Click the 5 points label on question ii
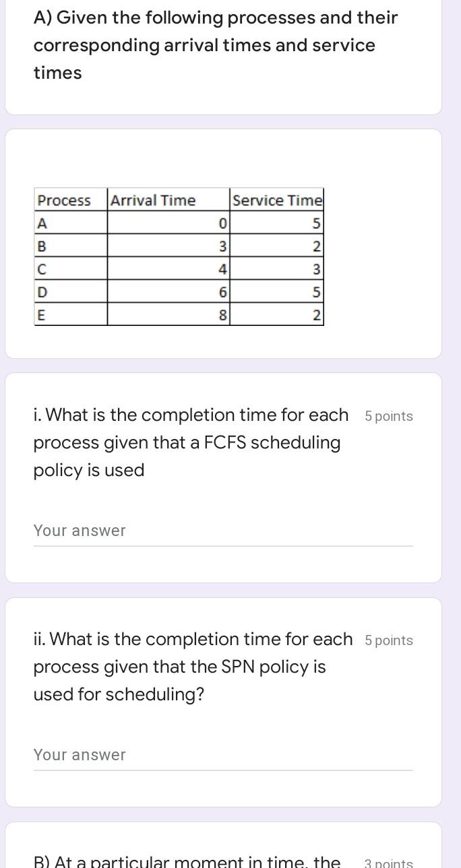The width and height of the screenshot is (461, 868). (388, 640)
